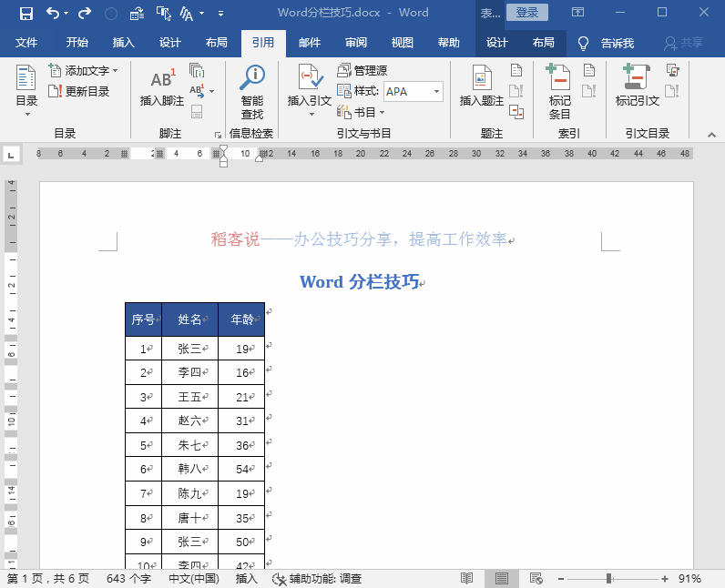Click Update Index icon
The image size is (725, 588).
coord(588,91)
